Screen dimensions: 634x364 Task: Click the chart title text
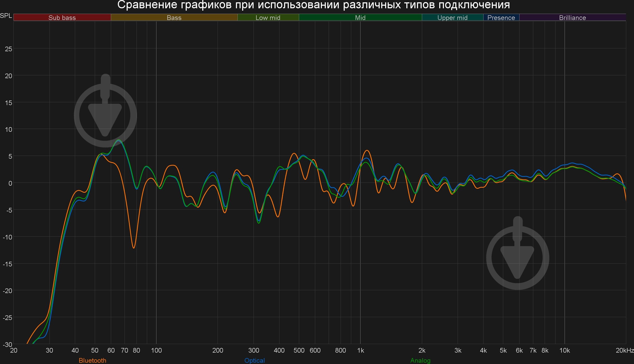[x=313, y=5]
